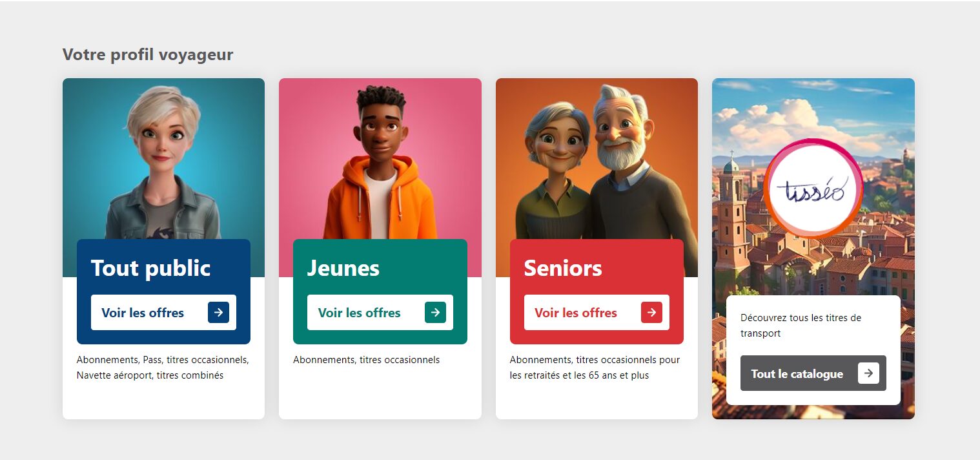The image size is (980, 460).
Task: Open Voir les offres for Jeunes
Action: (380, 313)
